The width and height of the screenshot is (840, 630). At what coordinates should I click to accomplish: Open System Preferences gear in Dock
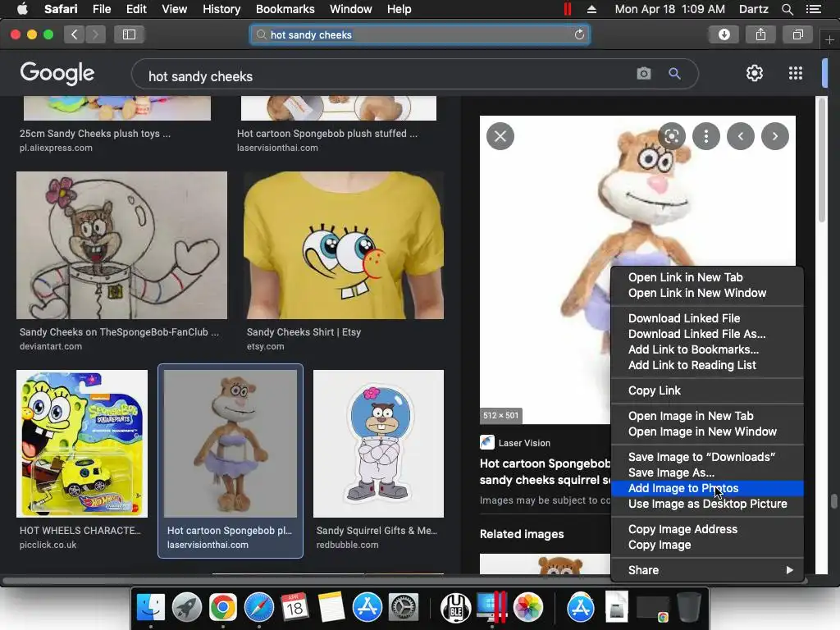403,607
